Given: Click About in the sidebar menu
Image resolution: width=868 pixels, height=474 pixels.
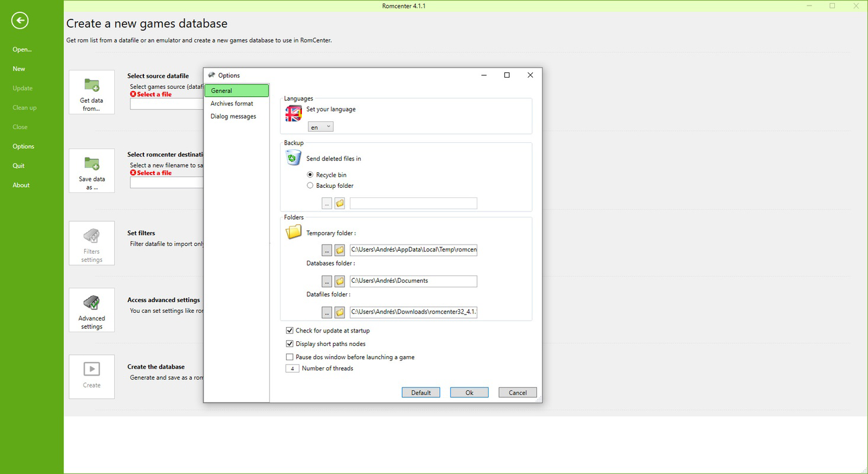Looking at the screenshot, I should coord(21,185).
